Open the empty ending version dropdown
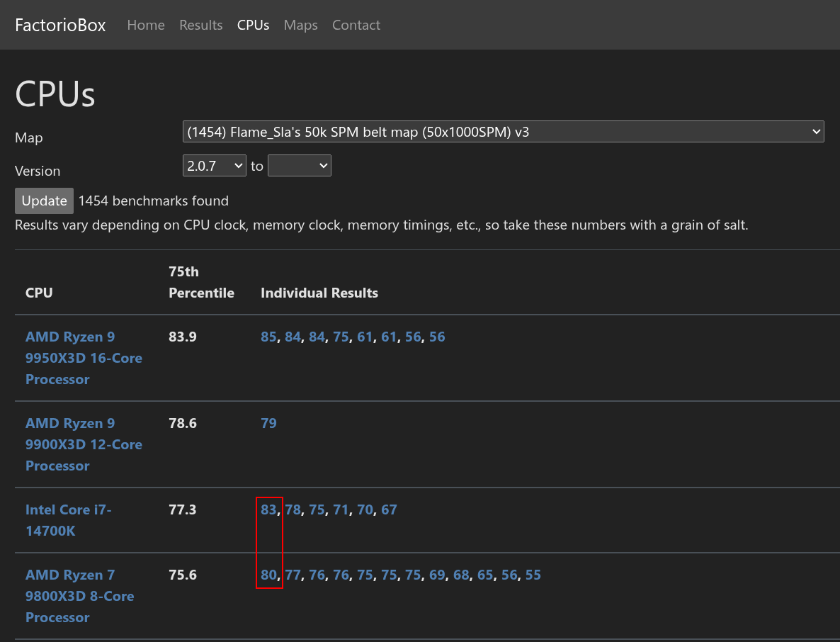 pos(300,166)
